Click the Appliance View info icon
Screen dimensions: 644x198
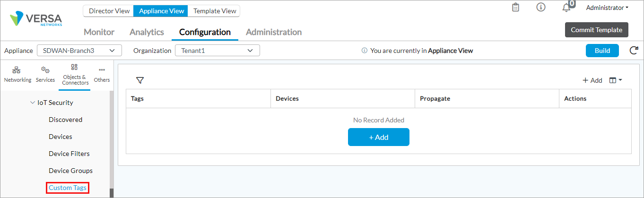coord(364,51)
